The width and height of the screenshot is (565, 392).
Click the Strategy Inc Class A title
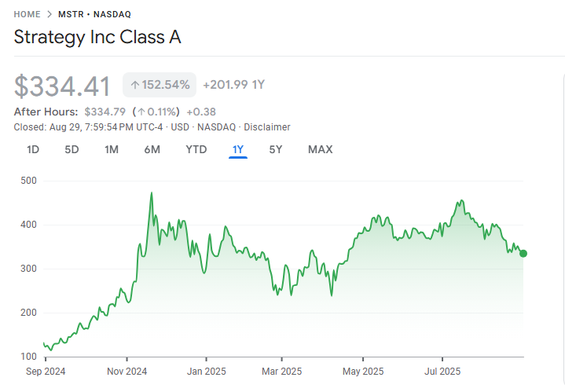(97, 37)
